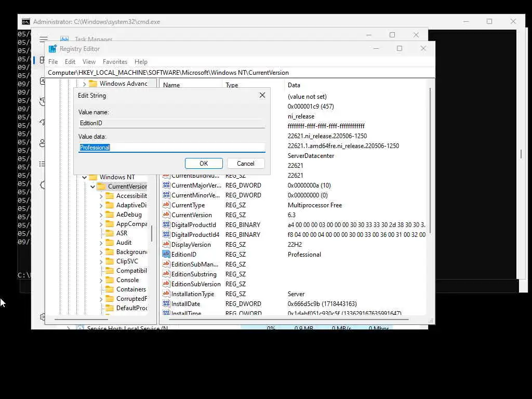Click the cmd.exe icon in title bar
The image size is (532, 399).
(26, 22)
